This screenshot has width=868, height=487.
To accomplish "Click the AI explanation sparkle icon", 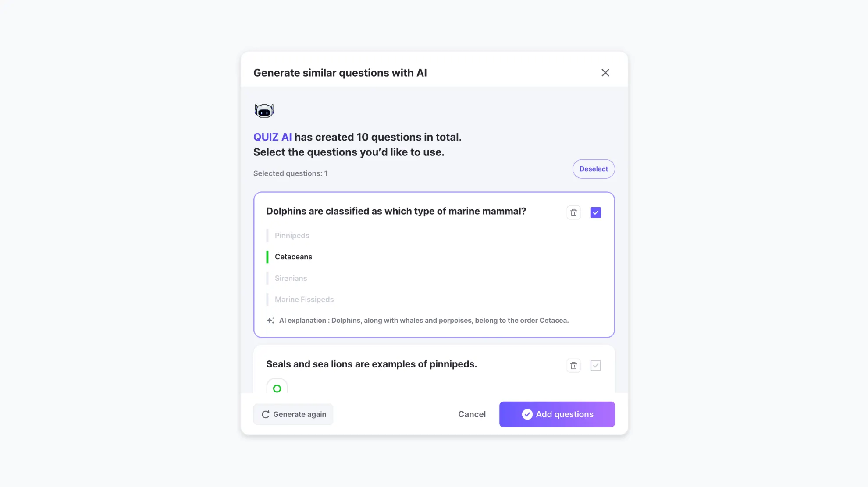I will pyautogui.click(x=270, y=321).
